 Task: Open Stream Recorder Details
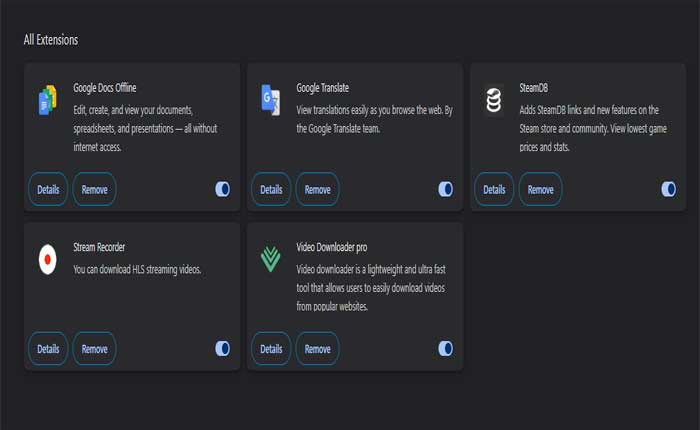point(48,349)
